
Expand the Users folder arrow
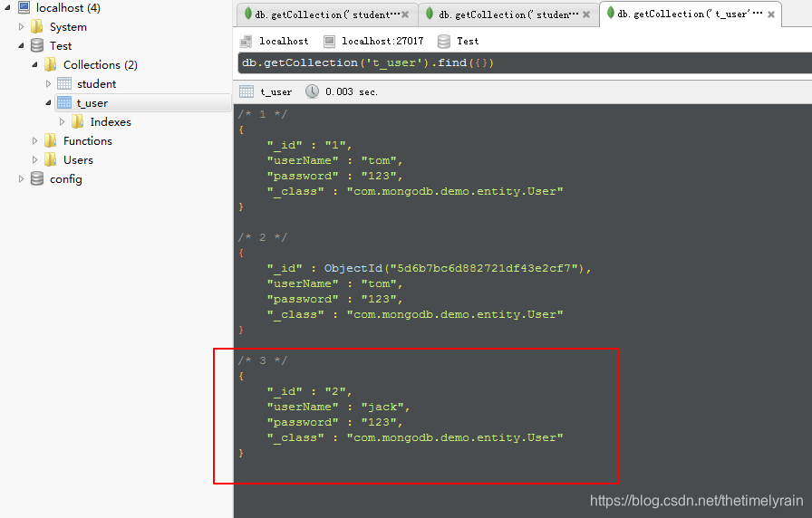click(x=34, y=160)
